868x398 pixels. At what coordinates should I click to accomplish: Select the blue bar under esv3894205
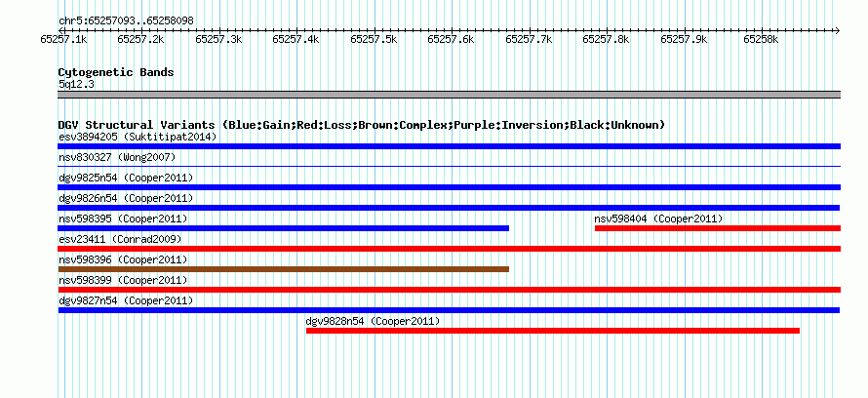(x=449, y=146)
